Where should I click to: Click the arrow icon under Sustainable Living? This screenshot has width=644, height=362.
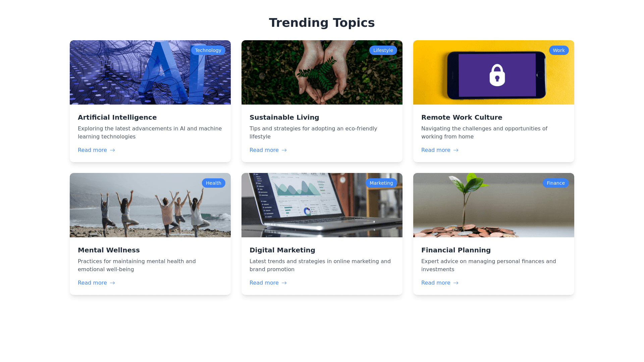click(x=284, y=150)
